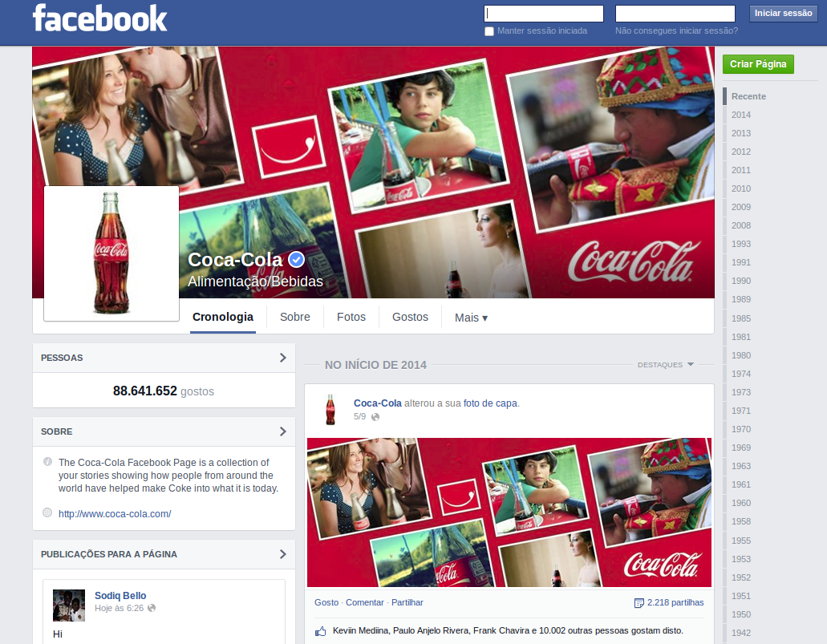Click the Keviin Mediina name in likes
Image resolution: width=827 pixels, height=644 pixels.
pos(362,631)
